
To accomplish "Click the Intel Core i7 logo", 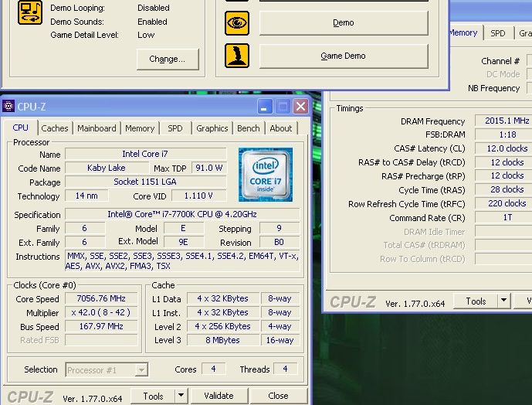I will (266, 175).
